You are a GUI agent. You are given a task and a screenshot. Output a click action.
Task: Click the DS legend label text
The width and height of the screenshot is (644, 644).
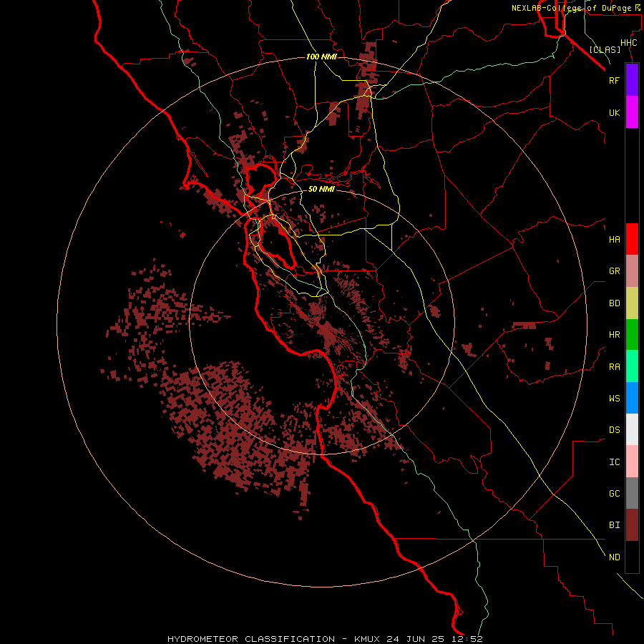point(614,430)
